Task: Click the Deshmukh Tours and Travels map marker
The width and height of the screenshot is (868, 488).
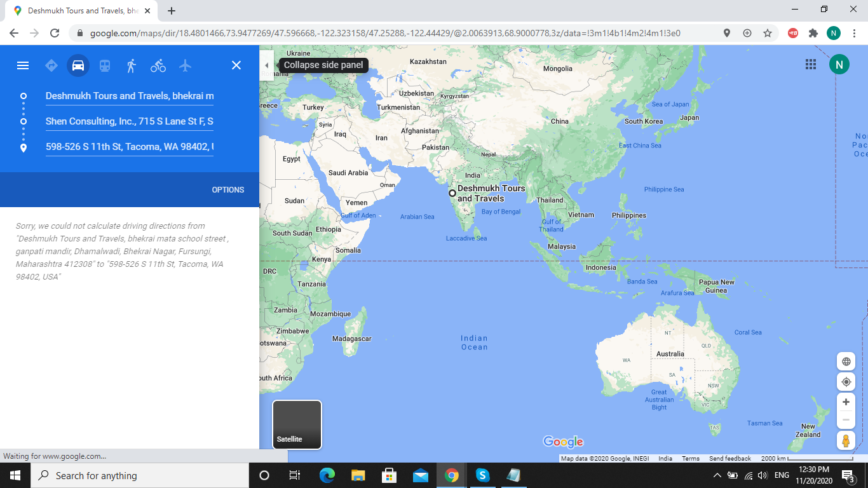Action: 452,193
